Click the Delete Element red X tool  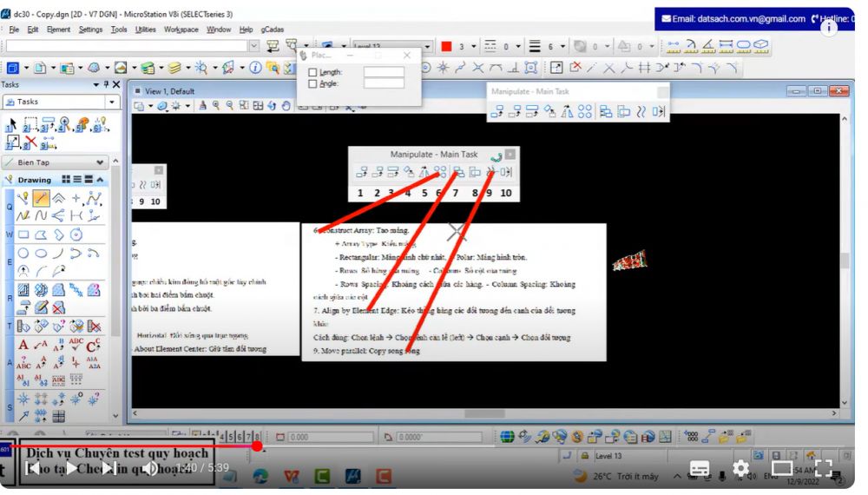30,142
